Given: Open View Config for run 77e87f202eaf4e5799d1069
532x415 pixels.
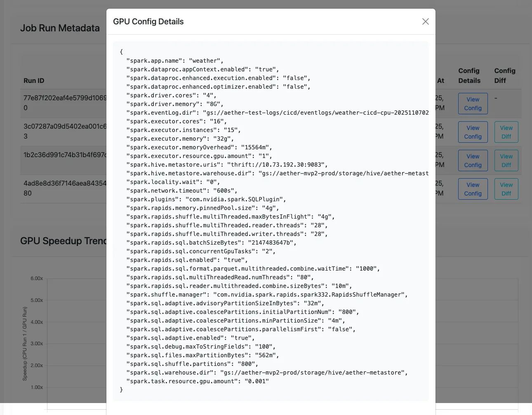Looking at the screenshot, I should 473,103.
